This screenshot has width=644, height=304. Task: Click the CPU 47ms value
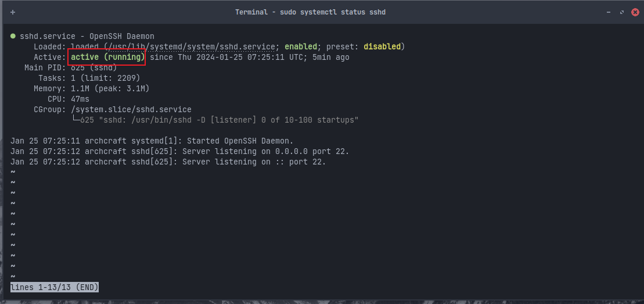click(80, 99)
